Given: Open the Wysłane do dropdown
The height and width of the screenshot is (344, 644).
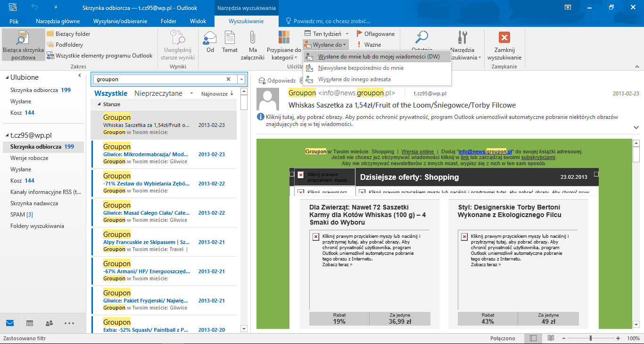Looking at the screenshot, I should coord(326,45).
